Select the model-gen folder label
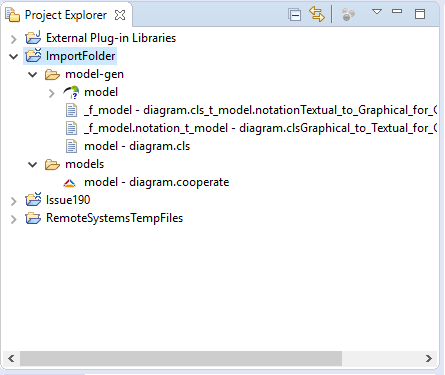445x375 pixels. (x=94, y=74)
